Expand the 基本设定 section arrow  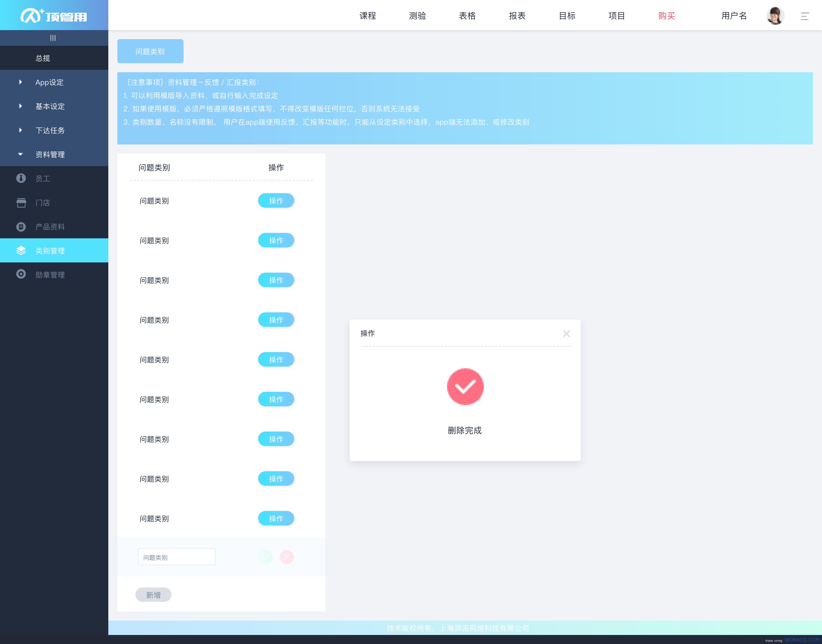point(20,106)
